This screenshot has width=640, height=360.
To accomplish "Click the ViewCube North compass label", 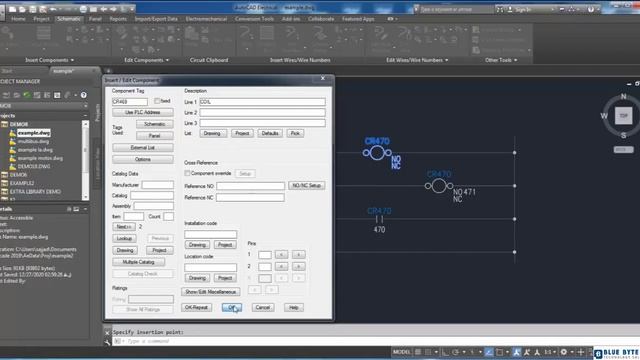I will pyautogui.click(x=623, y=96).
